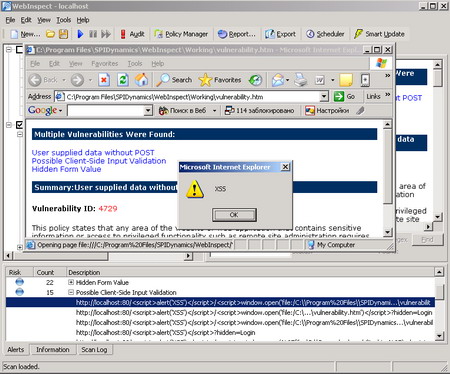The image size is (450, 374).
Task: Click the alerts list scroll down arrow
Action: coord(439,336)
